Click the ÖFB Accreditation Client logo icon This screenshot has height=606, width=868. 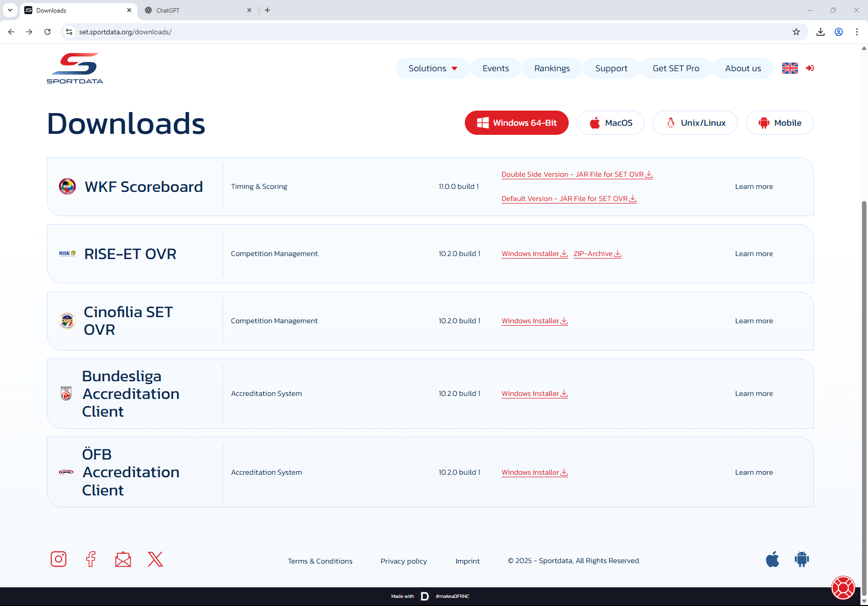point(66,472)
